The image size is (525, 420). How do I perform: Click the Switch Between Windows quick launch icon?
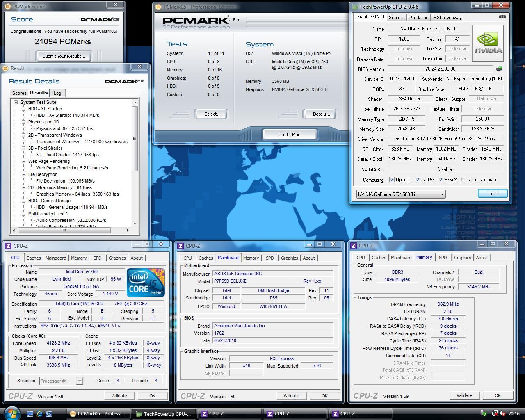click(x=49, y=414)
